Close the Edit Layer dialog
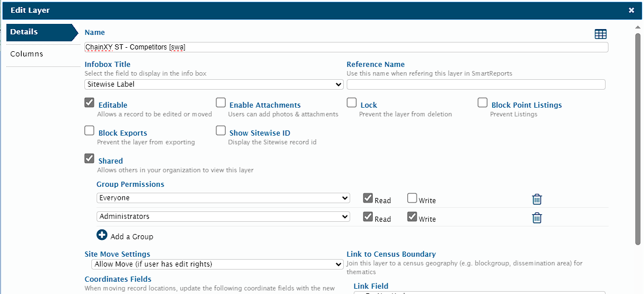This screenshot has height=294, width=644. [631, 10]
